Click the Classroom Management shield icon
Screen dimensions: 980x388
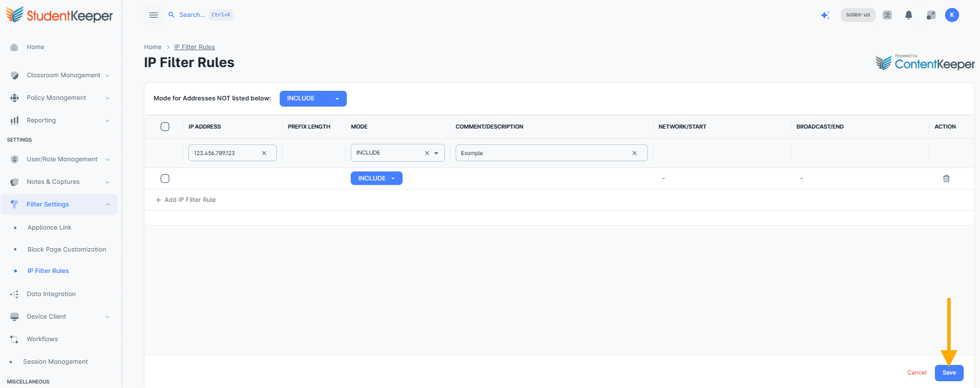(15, 76)
